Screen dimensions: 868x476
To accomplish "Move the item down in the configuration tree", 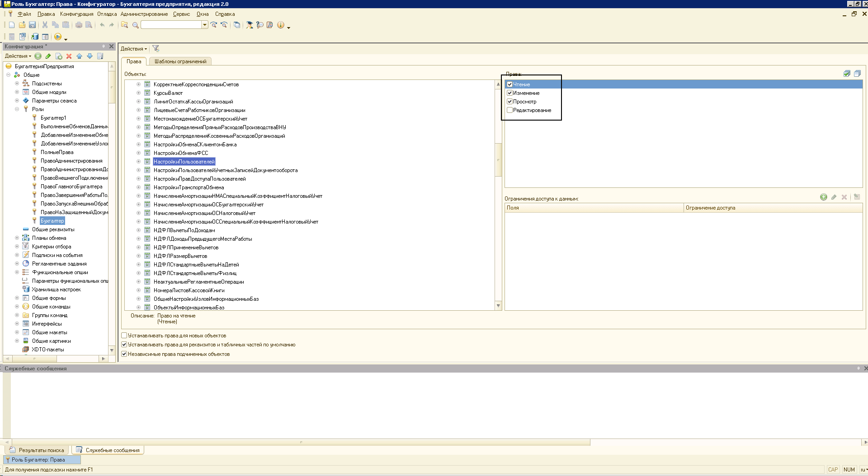I will [90, 56].
